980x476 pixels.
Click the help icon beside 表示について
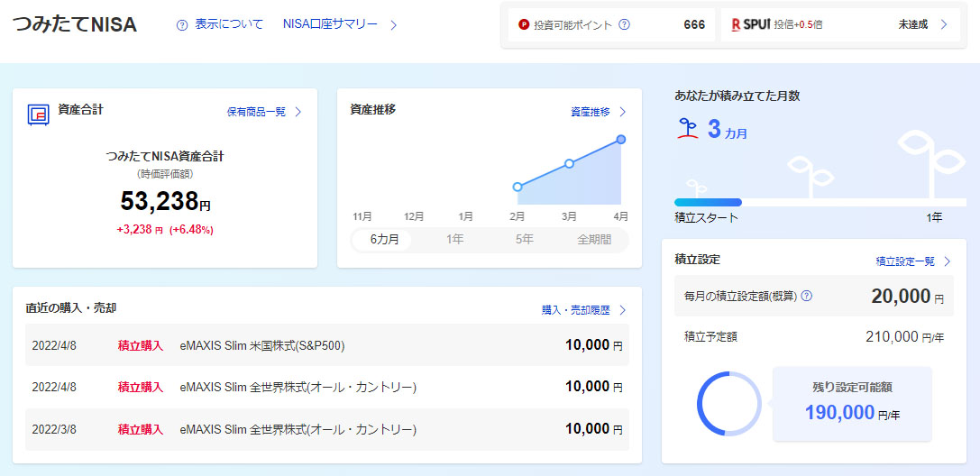click(x=182, y=25)
